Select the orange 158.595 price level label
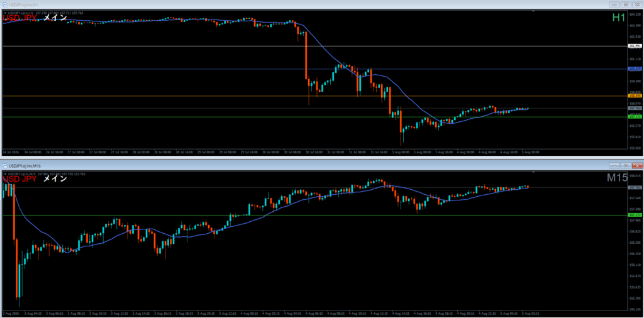Screen dimensions: 644x318 (x=635, y=96)
